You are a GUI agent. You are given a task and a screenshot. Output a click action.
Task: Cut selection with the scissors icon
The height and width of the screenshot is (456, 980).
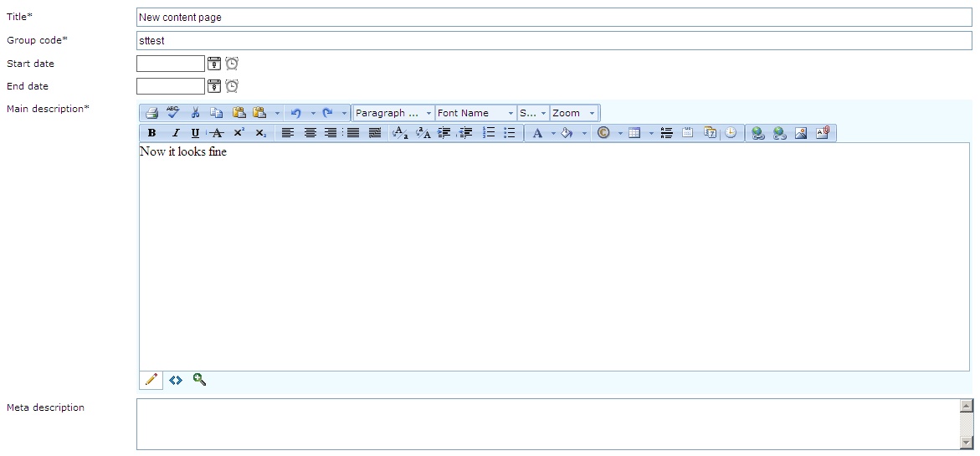(x=195, y=113)
